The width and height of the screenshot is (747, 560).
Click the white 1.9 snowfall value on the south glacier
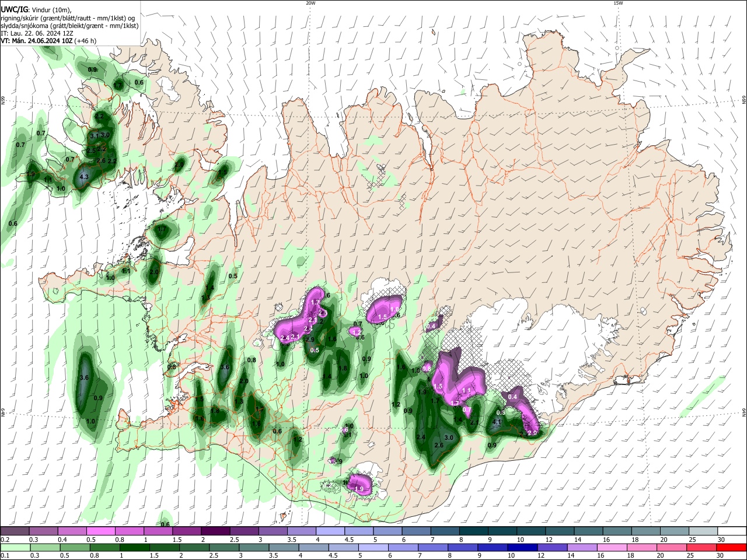click(x=359, y=489)
